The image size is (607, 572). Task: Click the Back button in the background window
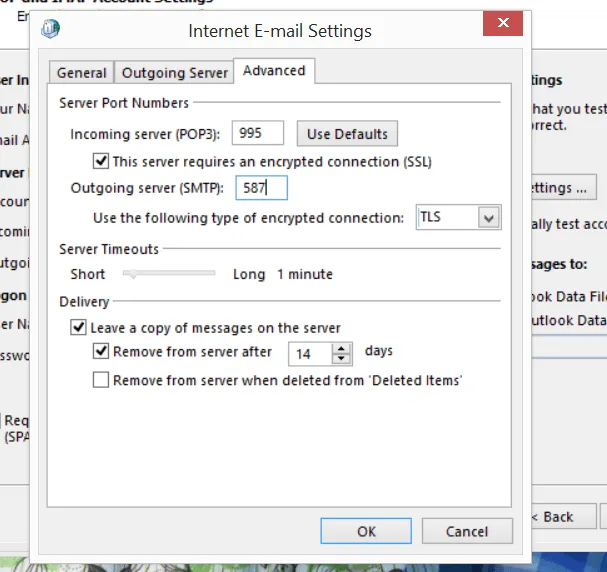pyautogui.click(x=564, y=517)
